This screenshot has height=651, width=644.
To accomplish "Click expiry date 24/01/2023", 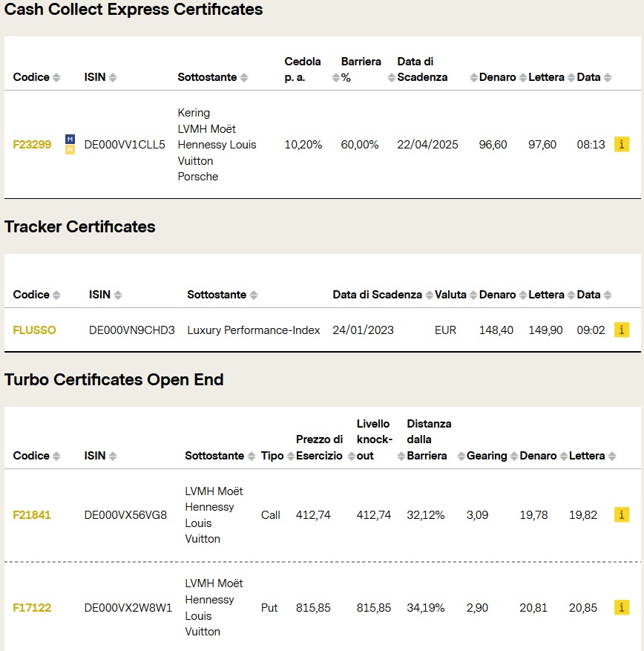I will coord(363,330).
